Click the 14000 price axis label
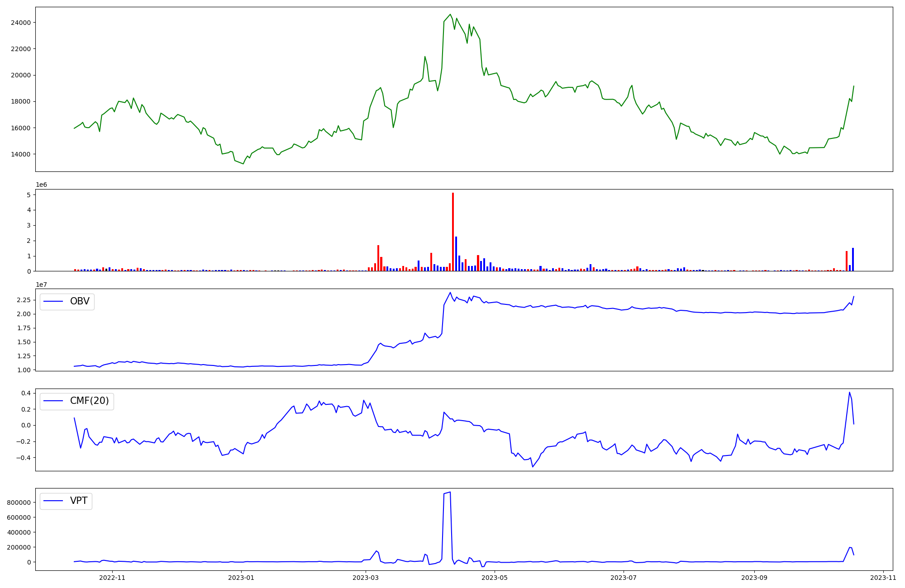This screenshot has width=905, height=588. point(21,154)
